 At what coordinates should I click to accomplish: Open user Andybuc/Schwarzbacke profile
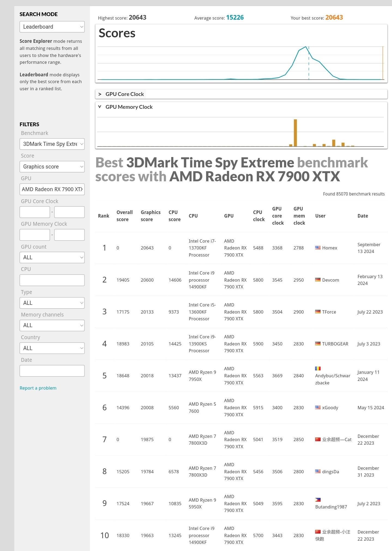333,379
